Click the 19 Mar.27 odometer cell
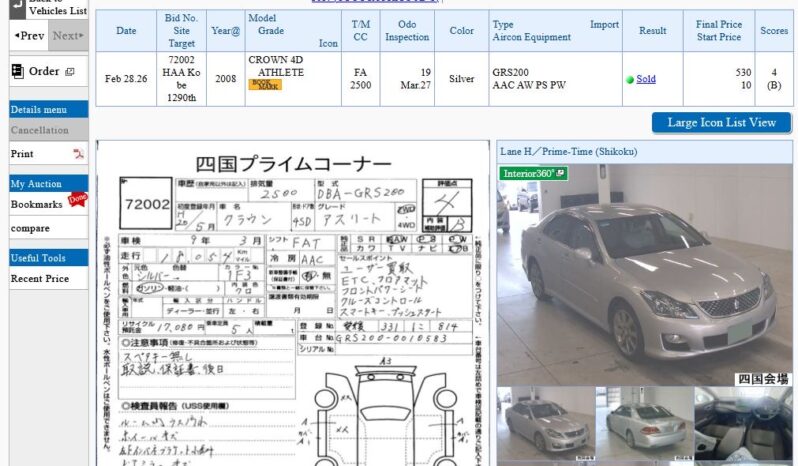Image resolution: width=798 pixels, height=466 pixels. pyautogui.click(x=407, y=79)
